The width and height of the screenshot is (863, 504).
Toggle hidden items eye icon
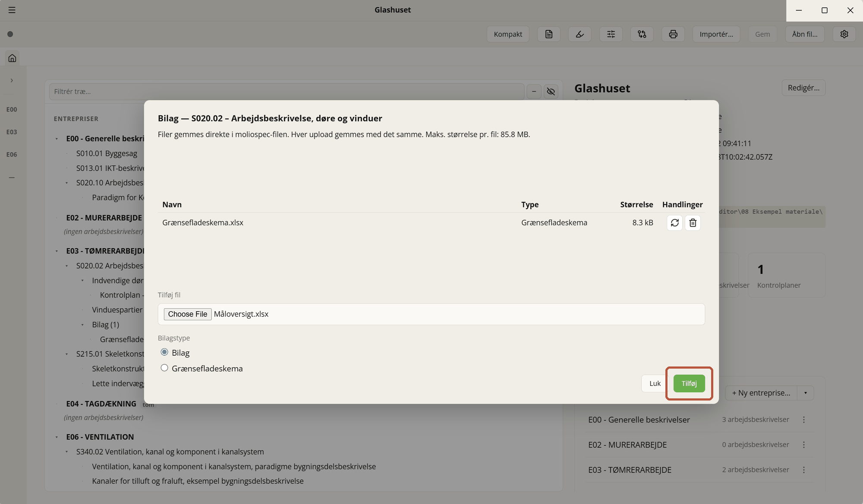click(x=551, y=91)
